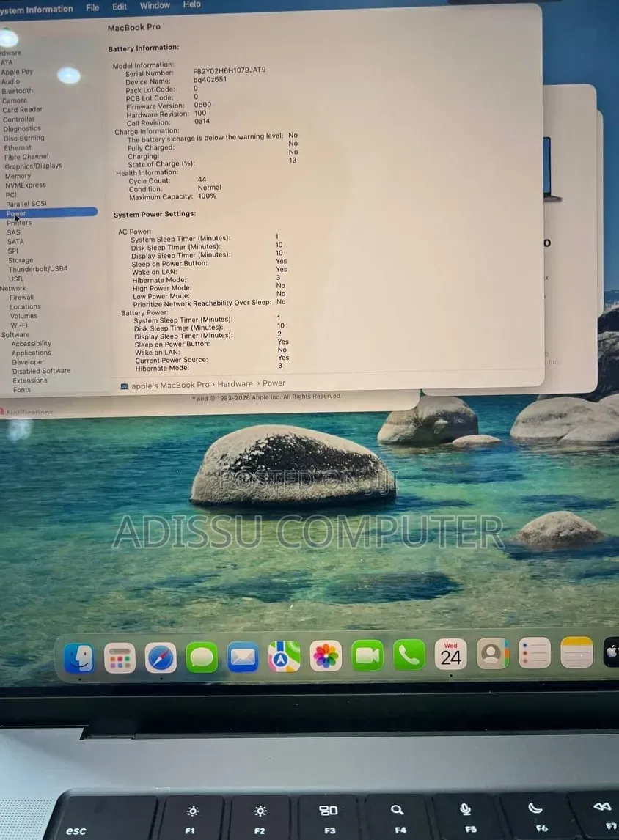Screen dimensions: 619x840
Task: Open Mail app in the dock
Action: pos(243,657)
